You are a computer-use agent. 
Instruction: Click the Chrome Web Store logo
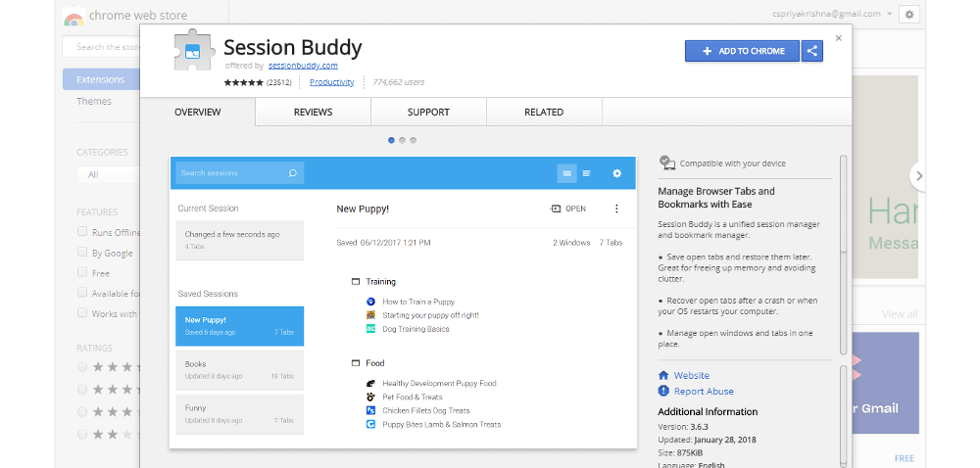[73, 16]
